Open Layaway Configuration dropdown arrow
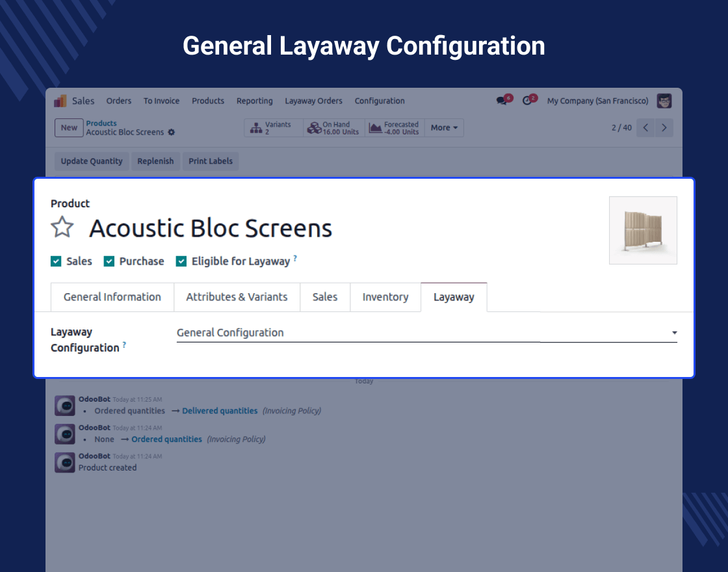The height and width of the screenshot is (572, 728). [674, 332]
